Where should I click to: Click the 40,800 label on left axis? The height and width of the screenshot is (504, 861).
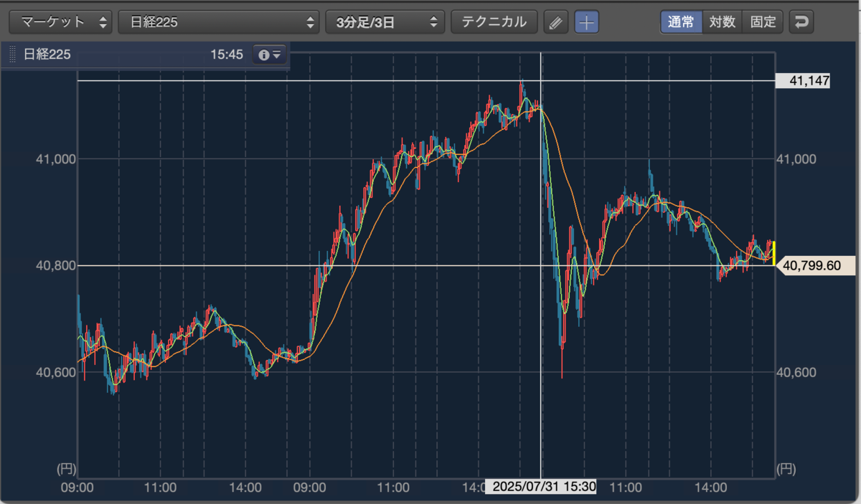click(x=55, y=266)
